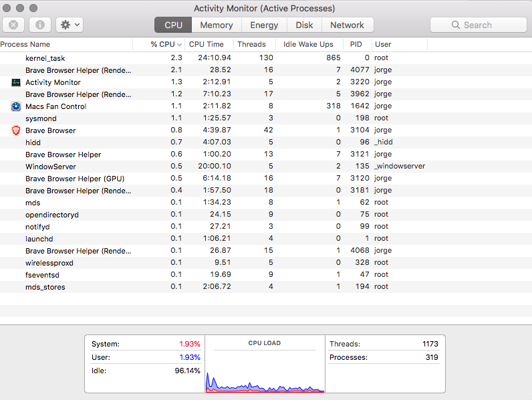Click the Threads 1173 total value

430,344
